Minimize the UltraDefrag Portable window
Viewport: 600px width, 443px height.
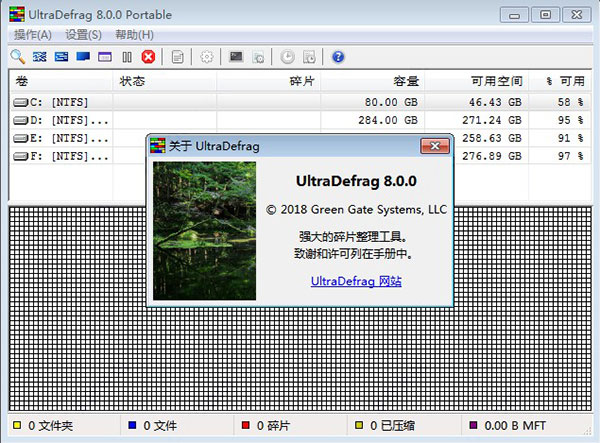coord(514,15)
